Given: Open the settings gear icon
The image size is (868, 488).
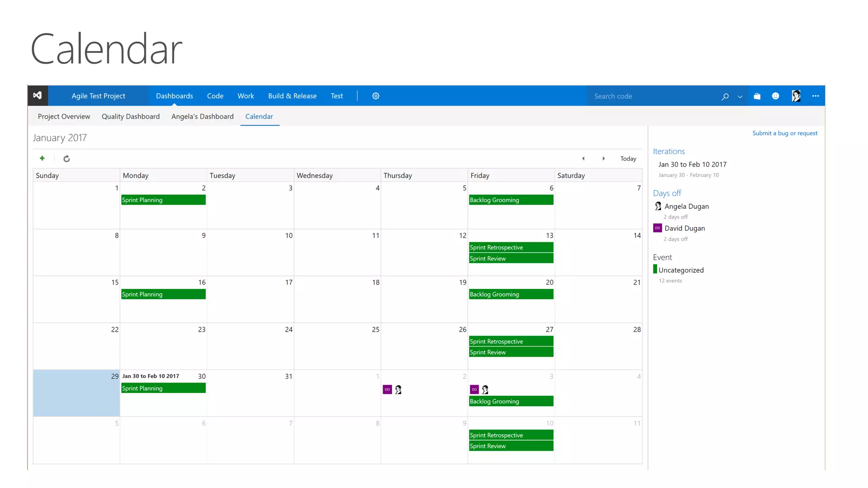Looking at the screenshot, I should coord(376,96).
